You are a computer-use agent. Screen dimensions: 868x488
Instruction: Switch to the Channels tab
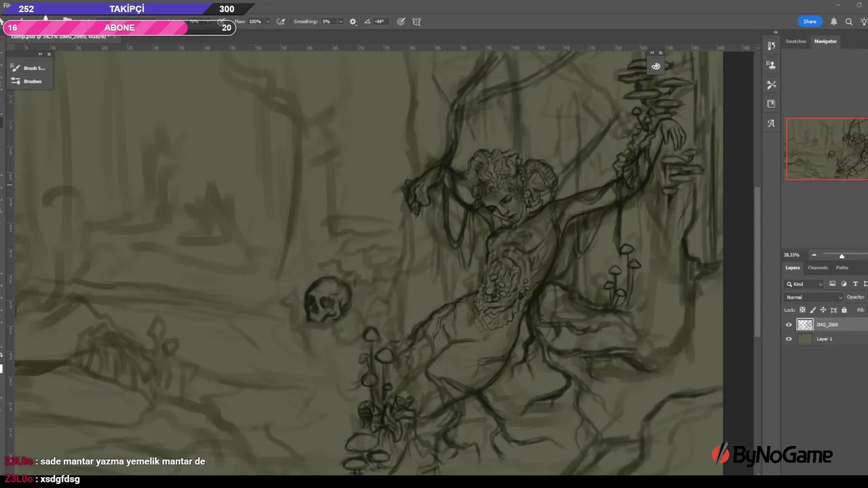pos(818,268)
